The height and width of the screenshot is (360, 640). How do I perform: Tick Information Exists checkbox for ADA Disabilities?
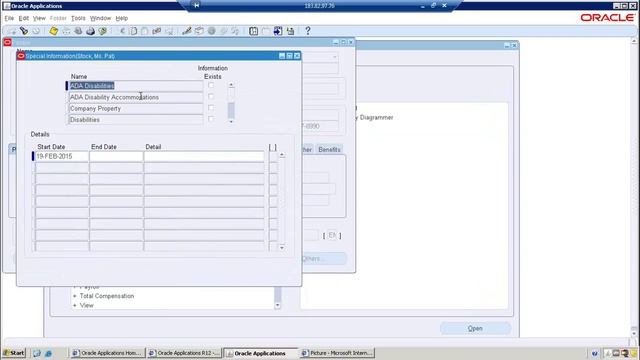211,85
